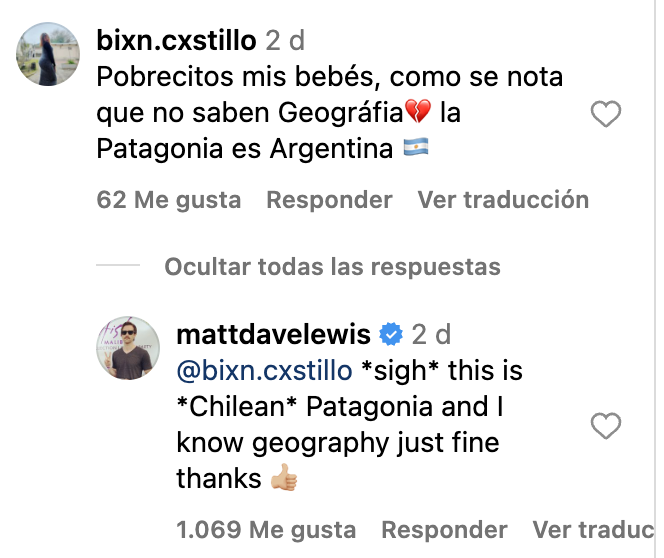Translate first comment with "Ver traducción"
Image resolution: width=664 pixels, height=558 pixels.
coord(503,200)
